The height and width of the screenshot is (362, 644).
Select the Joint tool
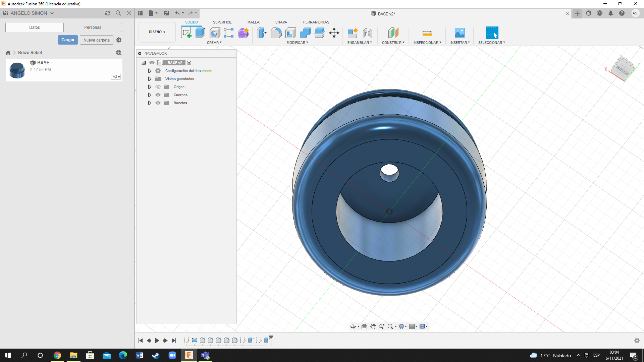click(368, 33)
